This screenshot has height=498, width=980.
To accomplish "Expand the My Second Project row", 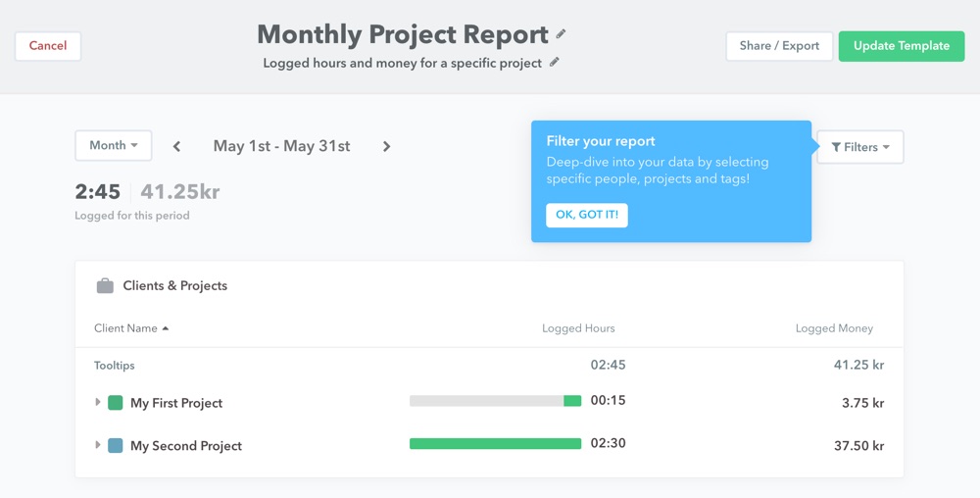I will tap(97, 445).
